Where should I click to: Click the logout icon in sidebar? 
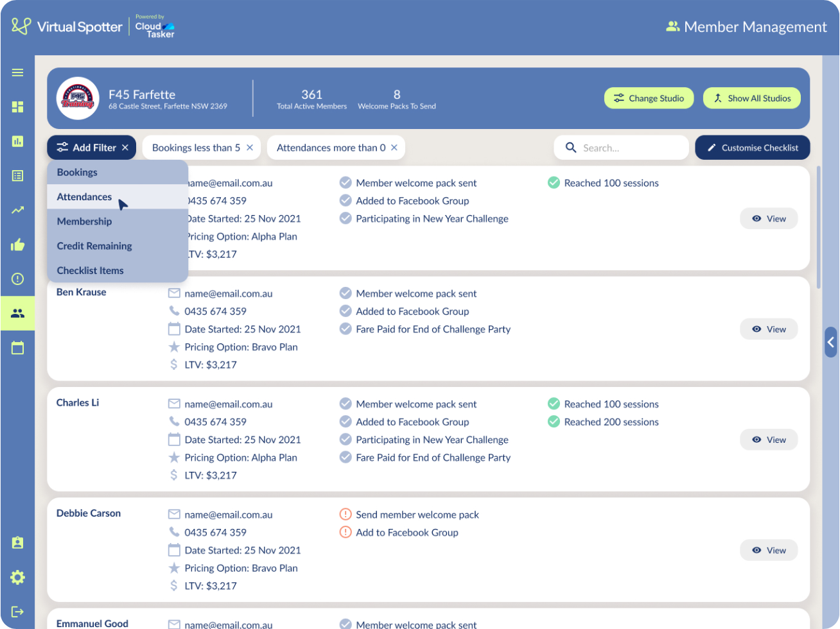point(17,612)
